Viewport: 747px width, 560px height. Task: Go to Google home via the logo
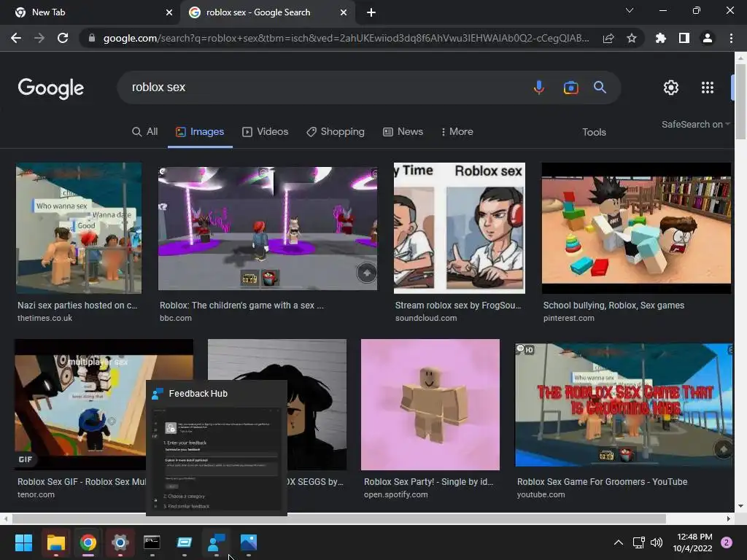(x=51, y=88)
